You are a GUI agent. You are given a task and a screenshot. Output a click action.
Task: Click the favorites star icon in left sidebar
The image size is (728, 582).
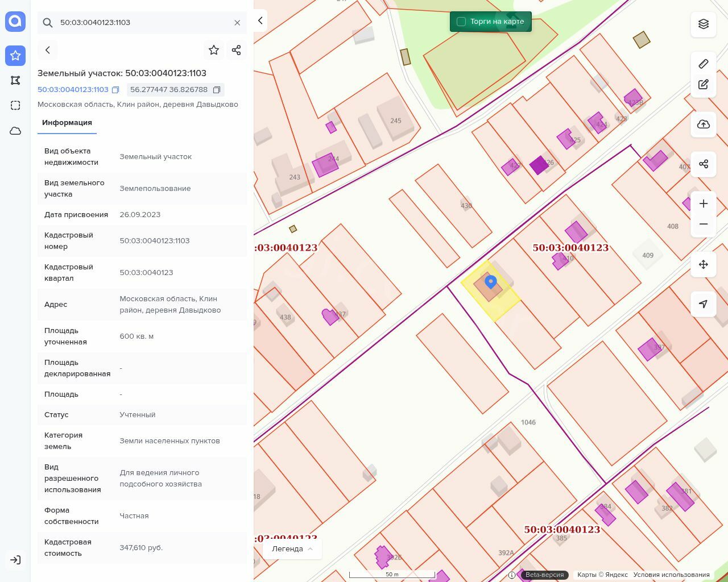[15, 55]
